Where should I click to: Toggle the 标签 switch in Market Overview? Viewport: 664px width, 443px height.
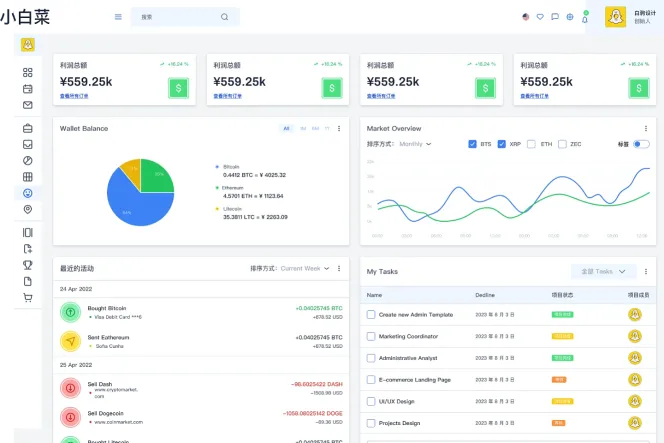pyautogui.click(x=641, y=144)
